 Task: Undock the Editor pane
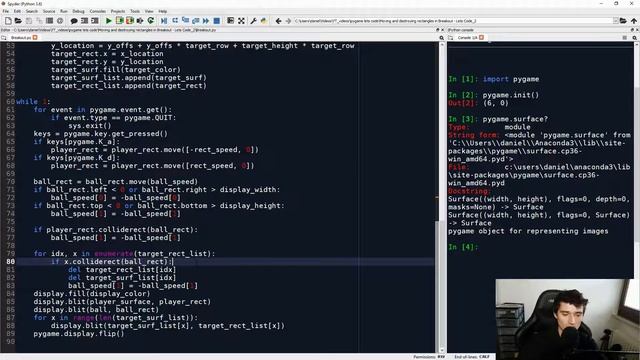(438, 30)
